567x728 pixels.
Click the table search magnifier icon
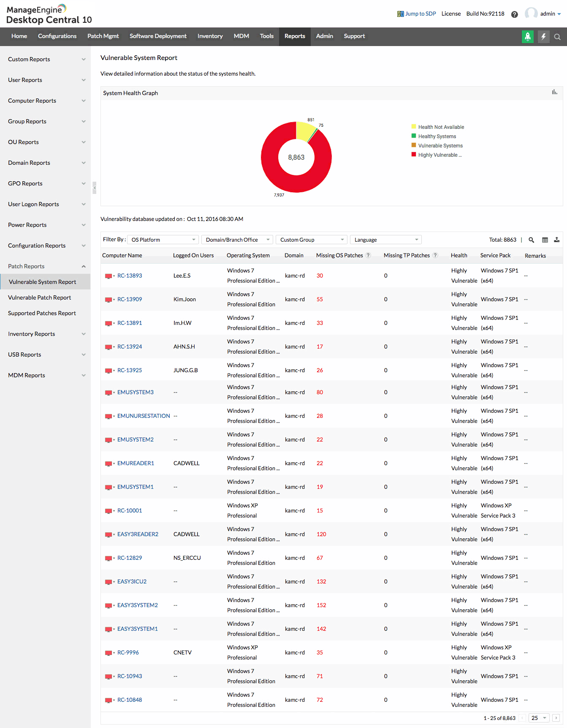532,240
